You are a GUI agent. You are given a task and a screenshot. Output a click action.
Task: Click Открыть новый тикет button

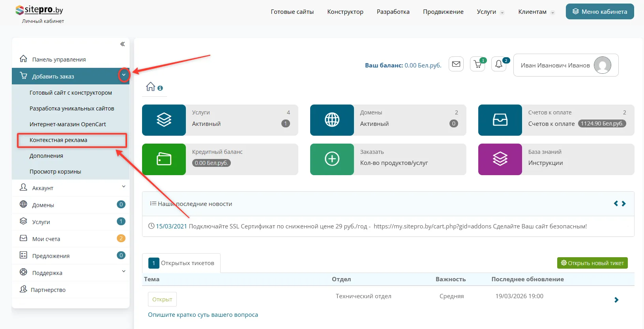[x=592, y=263]
